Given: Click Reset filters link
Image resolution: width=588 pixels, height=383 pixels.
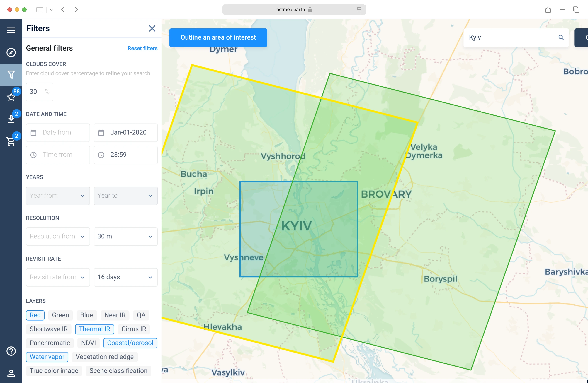Looking at the screenshot, I should click(142, 48).
